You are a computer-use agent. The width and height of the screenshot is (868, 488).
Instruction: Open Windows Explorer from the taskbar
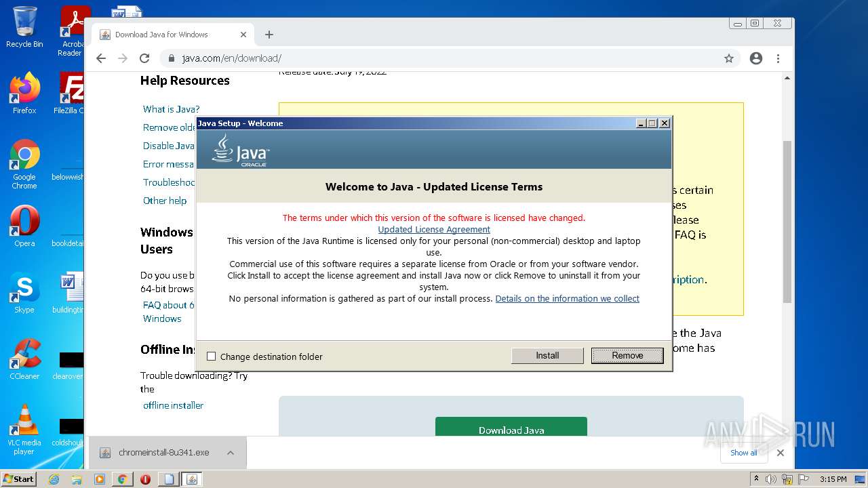click(x=77, y=479)
